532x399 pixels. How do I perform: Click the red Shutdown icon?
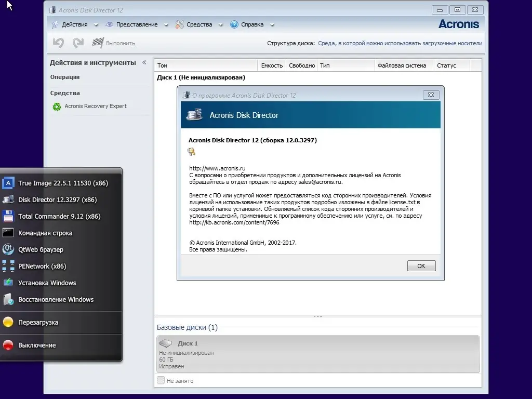pos(8,345)
